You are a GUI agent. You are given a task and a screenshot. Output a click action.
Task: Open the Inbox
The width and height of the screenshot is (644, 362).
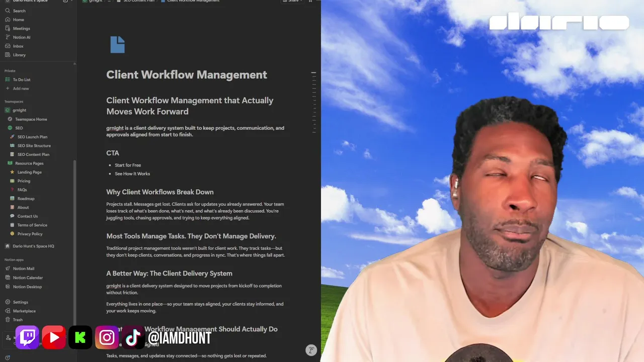[x=18, y=46]
